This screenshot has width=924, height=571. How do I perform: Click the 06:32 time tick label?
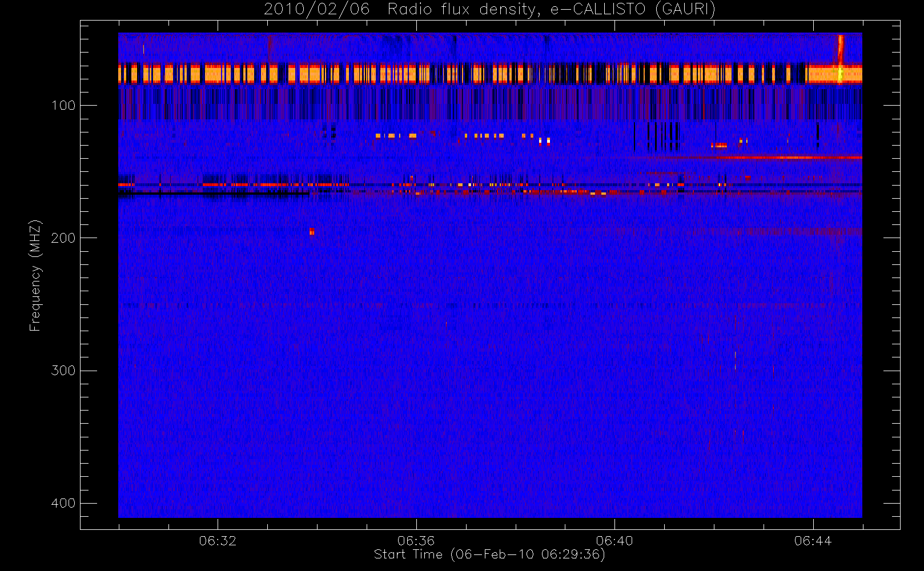tap(218, 541)
